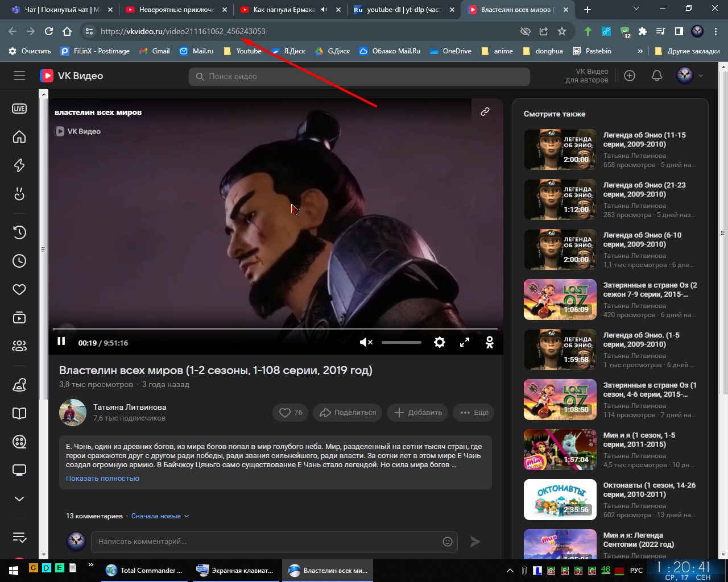
Task: Adjust the player volume slider
Action: [402, 342]
